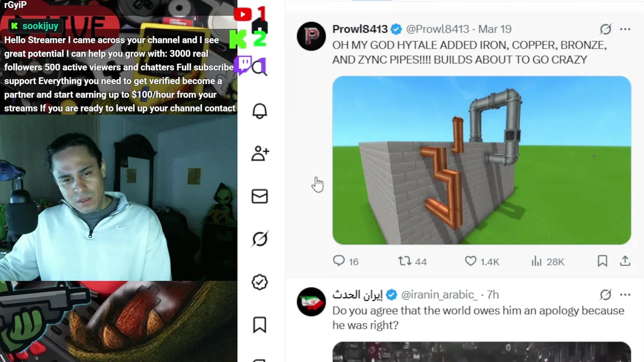Like the Prowl8413 Hytale pipes post
644x362 pixels.
pos(481,261)
